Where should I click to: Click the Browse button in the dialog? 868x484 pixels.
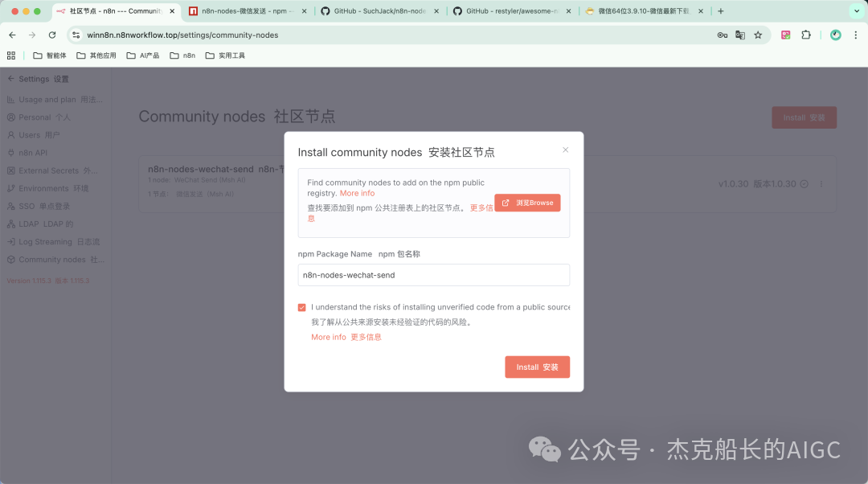(527, 203)
